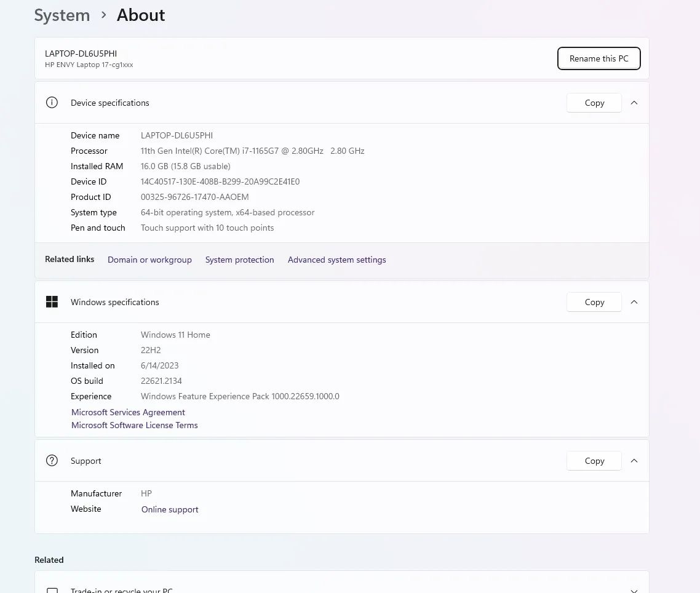Image resolution: width=700 pixels, height=593 pixels.
Task: Copy the Support information
Action: (x=594, y=460)
